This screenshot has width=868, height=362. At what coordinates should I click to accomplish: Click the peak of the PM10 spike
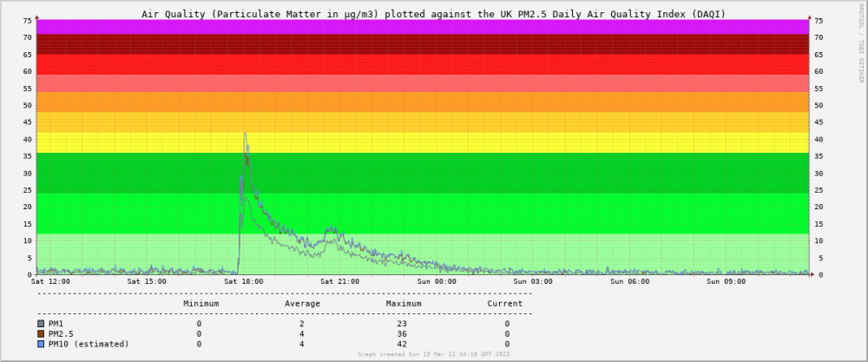click(245, 134)
